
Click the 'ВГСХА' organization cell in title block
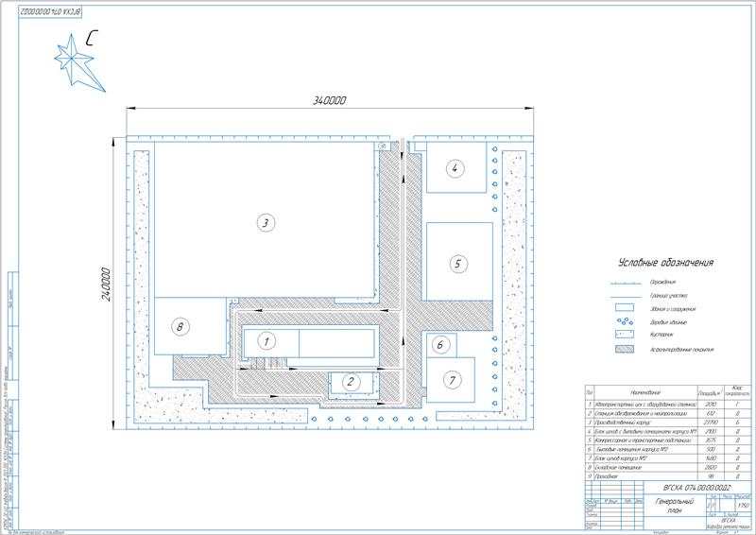729,521
